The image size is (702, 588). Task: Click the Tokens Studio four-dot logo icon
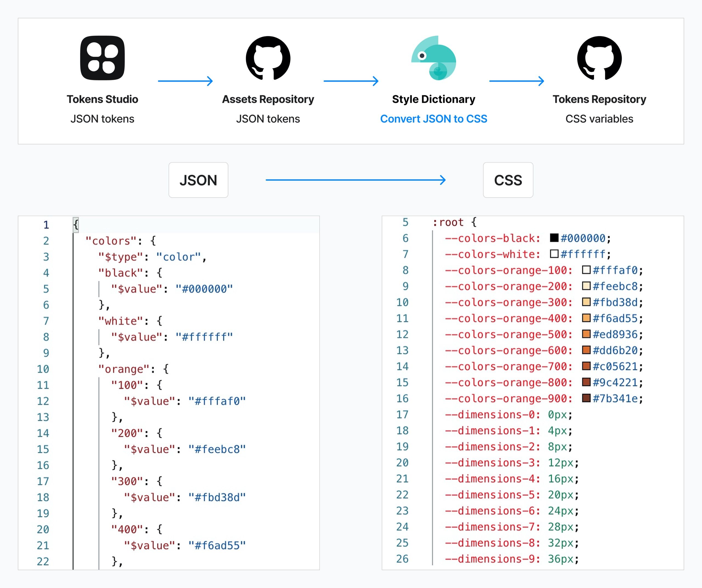coord(102,58)
